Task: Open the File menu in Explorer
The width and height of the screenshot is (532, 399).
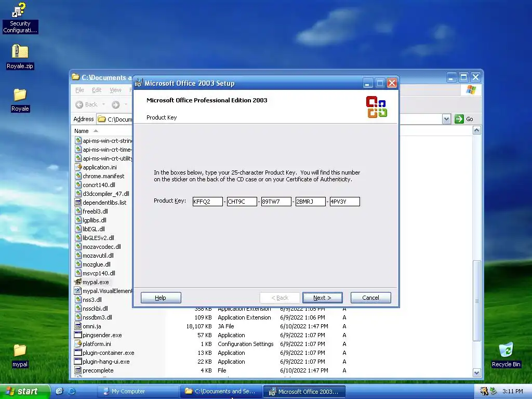Action: 79,90
